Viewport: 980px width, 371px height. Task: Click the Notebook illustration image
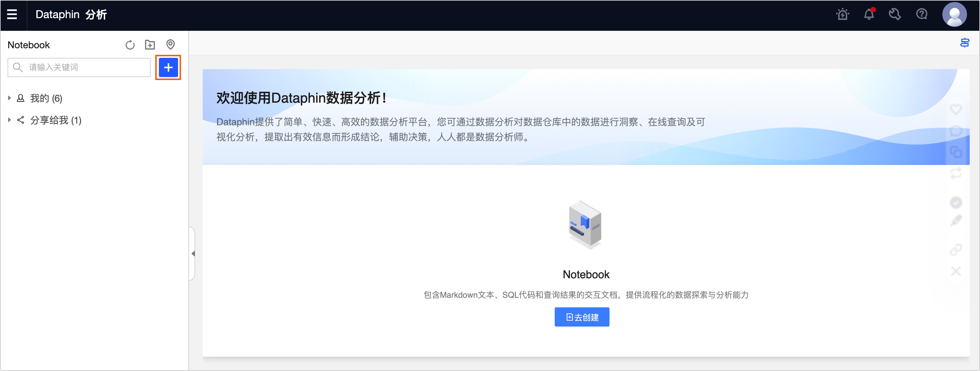click(585, 225)
